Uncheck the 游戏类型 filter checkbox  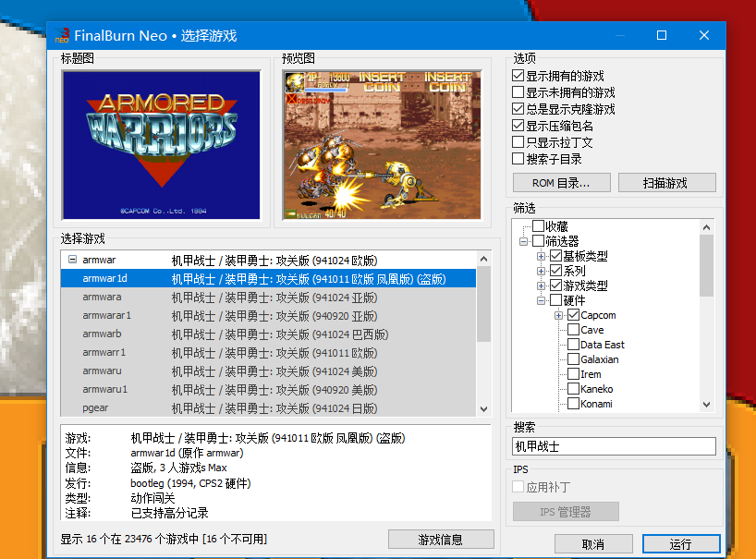click(x=556, y=286)
